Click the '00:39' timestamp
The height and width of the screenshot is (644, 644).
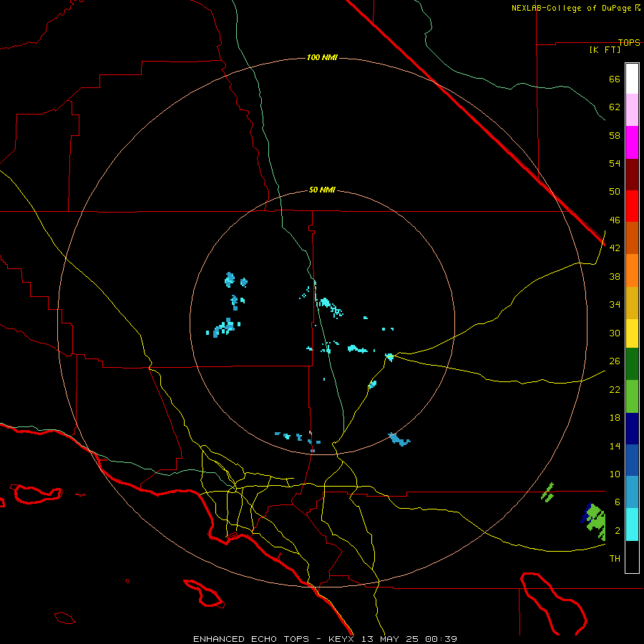(x=441, y=639)
